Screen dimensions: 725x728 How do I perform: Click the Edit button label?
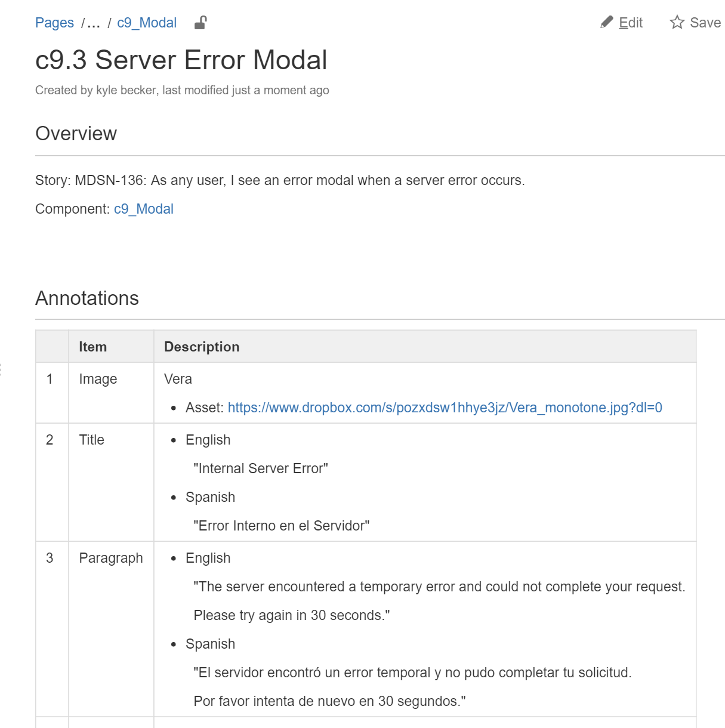click(631, 23)
